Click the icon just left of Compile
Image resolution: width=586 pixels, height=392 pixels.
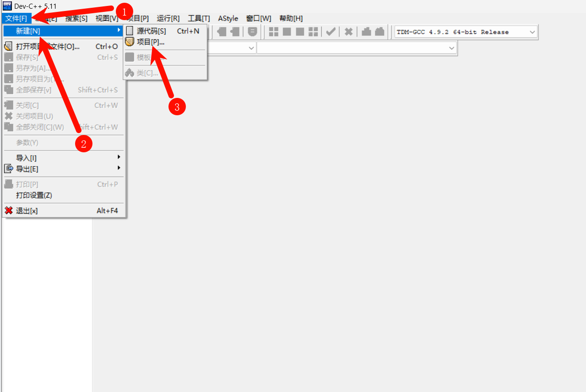pos(252,32)
